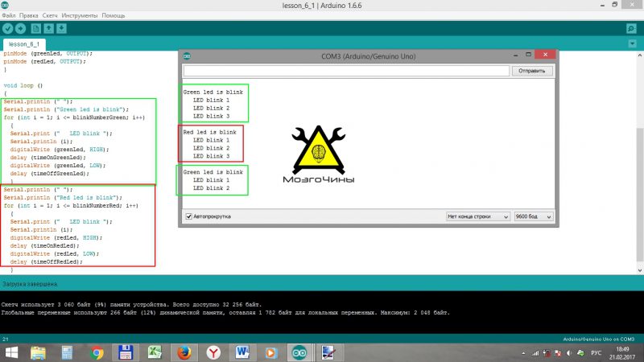Open the clock showing 18:49
Viewport: 644px width, 362px height.
coord(622,349)
